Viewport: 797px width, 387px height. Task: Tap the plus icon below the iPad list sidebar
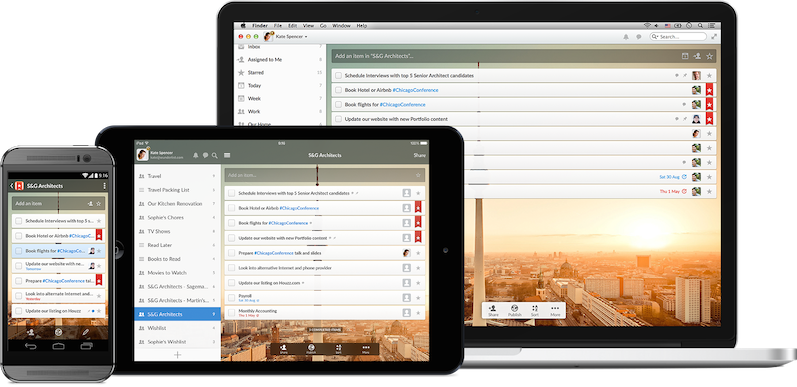pyautogui.click(x=177, y=355)
